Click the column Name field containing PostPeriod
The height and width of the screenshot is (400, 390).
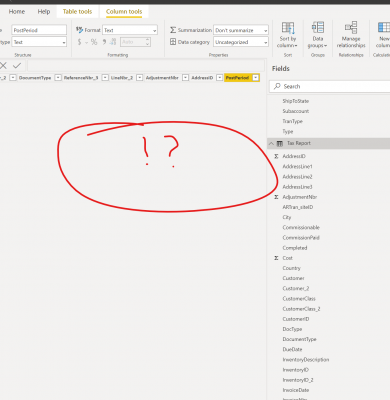[39, 30]
